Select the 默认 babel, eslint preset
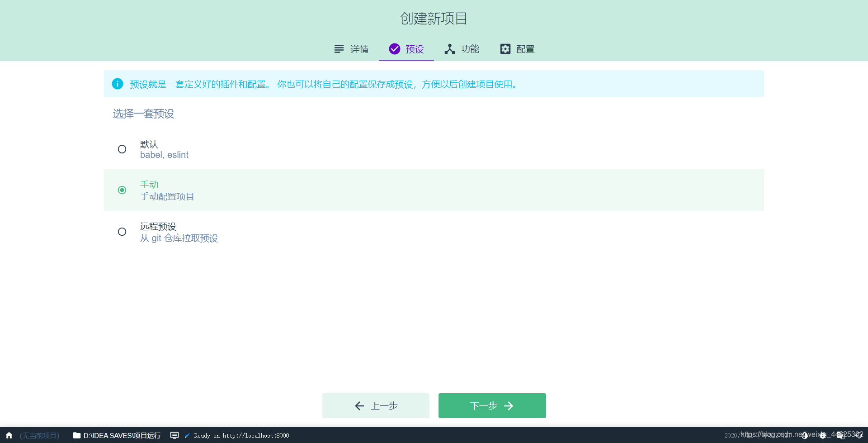This screenshot has width=868, height=443. coord(434,149)
